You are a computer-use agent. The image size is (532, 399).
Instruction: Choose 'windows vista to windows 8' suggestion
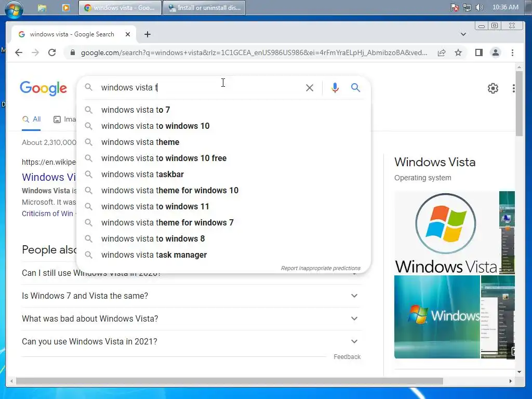[224, 239]
